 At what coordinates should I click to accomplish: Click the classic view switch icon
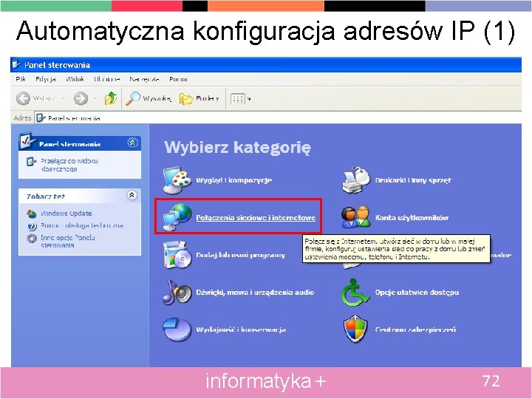[31, 162]
